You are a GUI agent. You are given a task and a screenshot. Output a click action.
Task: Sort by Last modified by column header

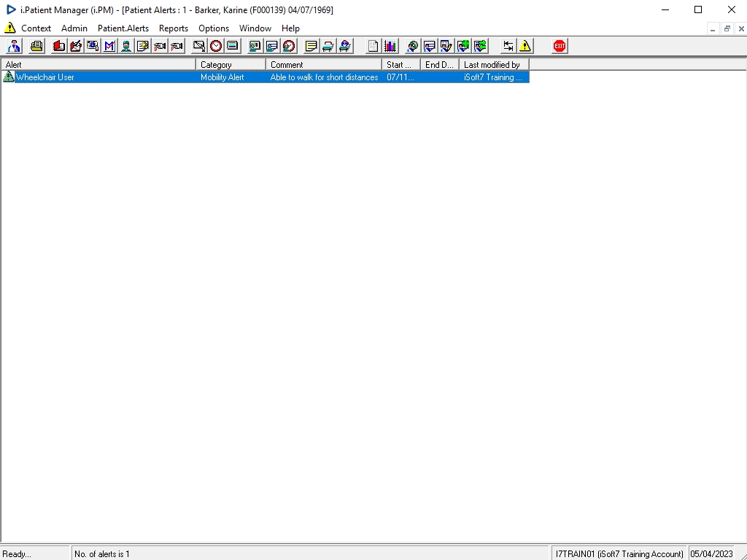tap(494, 65)
